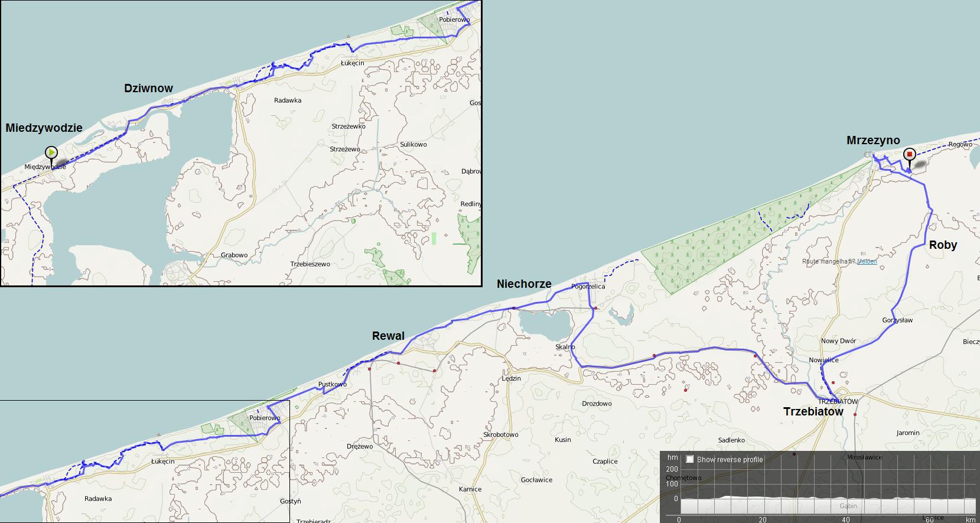Screen dimensions: 980x523
Task: Open the Melden link
Action: click(867, 261)
